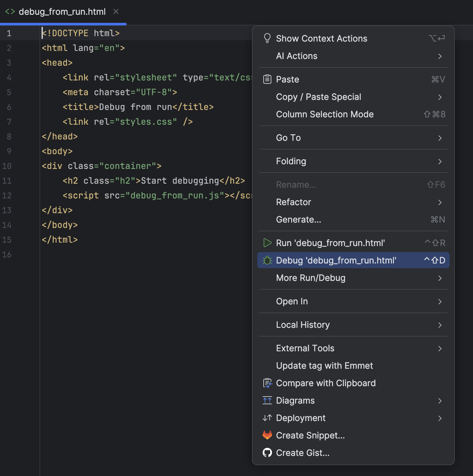The image size is (473, 476).
Task: Click line number 1 in the gutter
Action: (9, 33)
